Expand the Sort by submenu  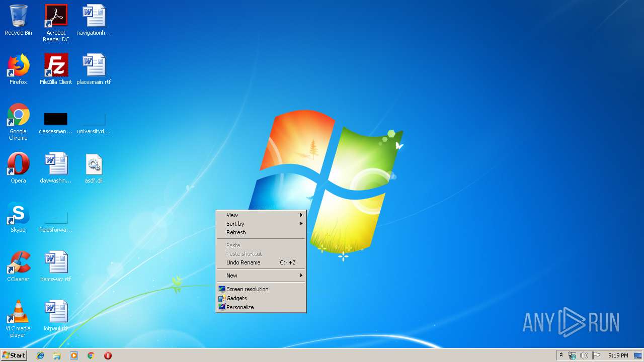[261, 224]
